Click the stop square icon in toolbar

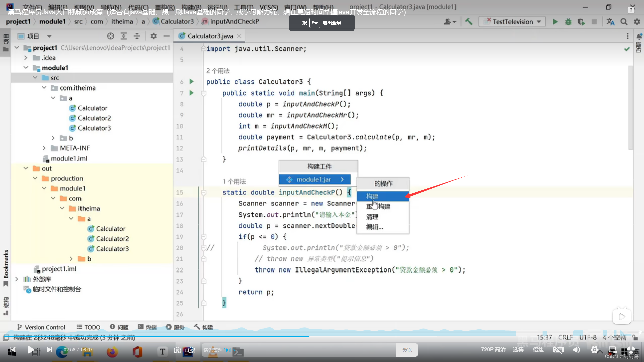(x=594, y=22)
